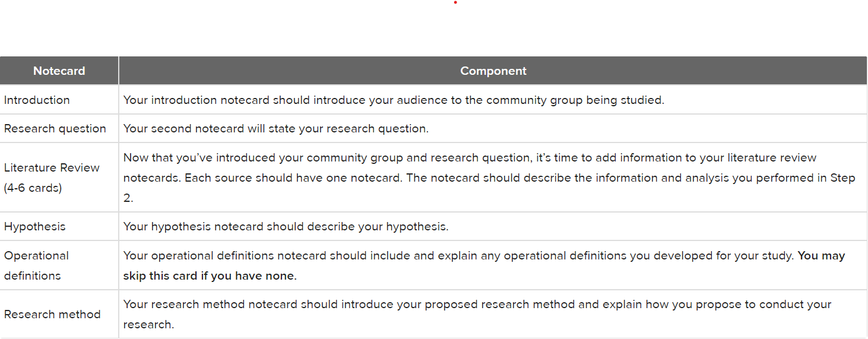
Task: Click the Notecard column header
Action: point(59,71)
